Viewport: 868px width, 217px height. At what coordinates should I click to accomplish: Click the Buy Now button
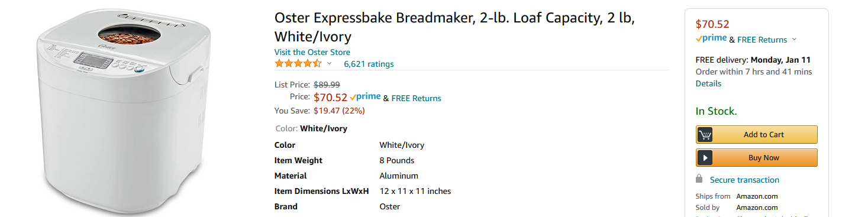coord(757,158)
